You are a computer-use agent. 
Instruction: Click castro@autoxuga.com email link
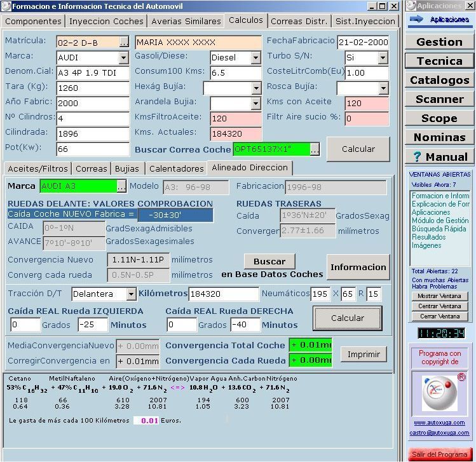point(439,433)
